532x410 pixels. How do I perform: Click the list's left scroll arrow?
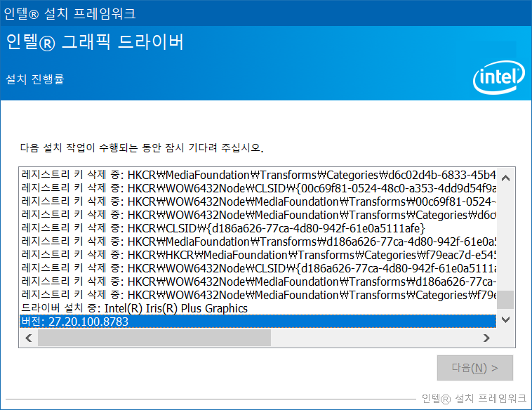tap(29, 338)
